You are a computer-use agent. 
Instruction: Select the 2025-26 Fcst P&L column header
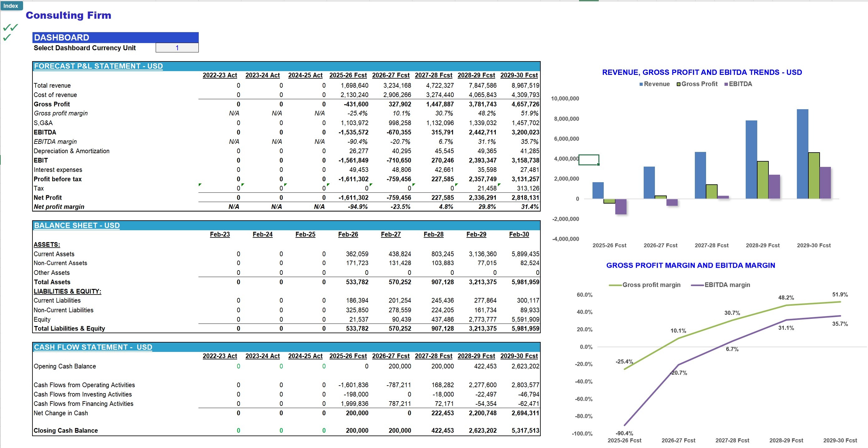pos(348,75)
